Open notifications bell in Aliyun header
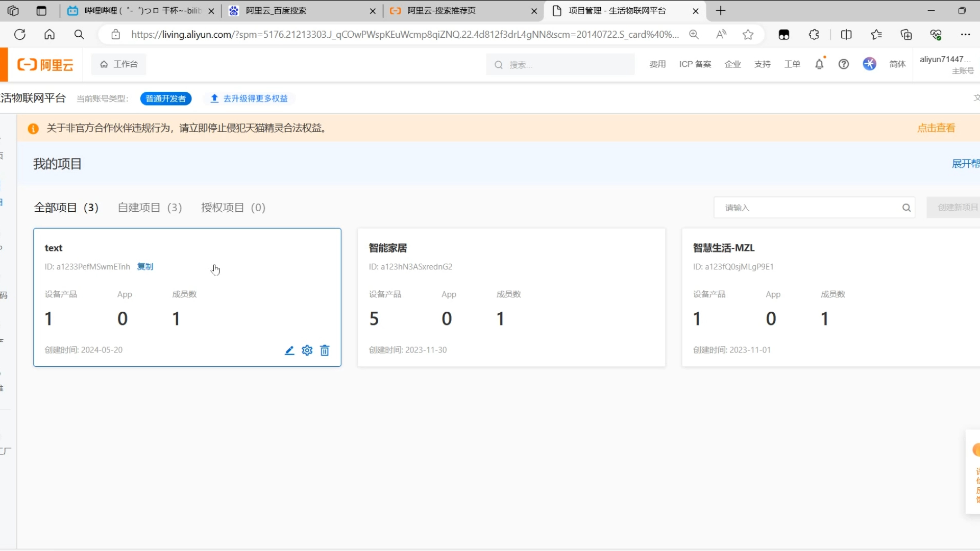The image size is (980, 551). pos(820,64)
